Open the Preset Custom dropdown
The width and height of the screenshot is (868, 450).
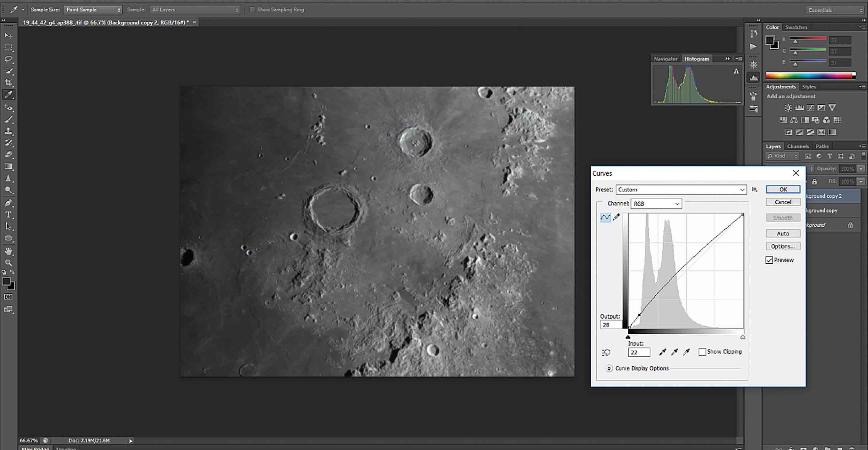[x=681, y=190]
